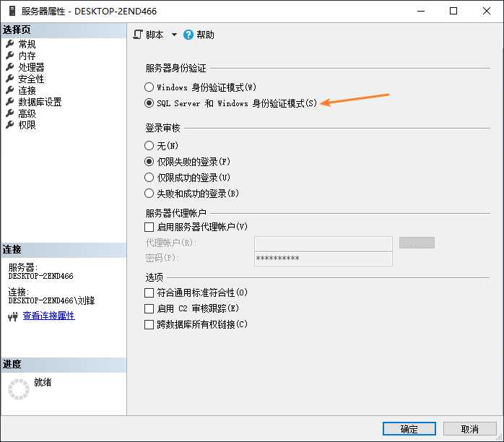Viewport: 504px width, 442px height.
Task: Select the 安全性 page
Action: (31, 79)
